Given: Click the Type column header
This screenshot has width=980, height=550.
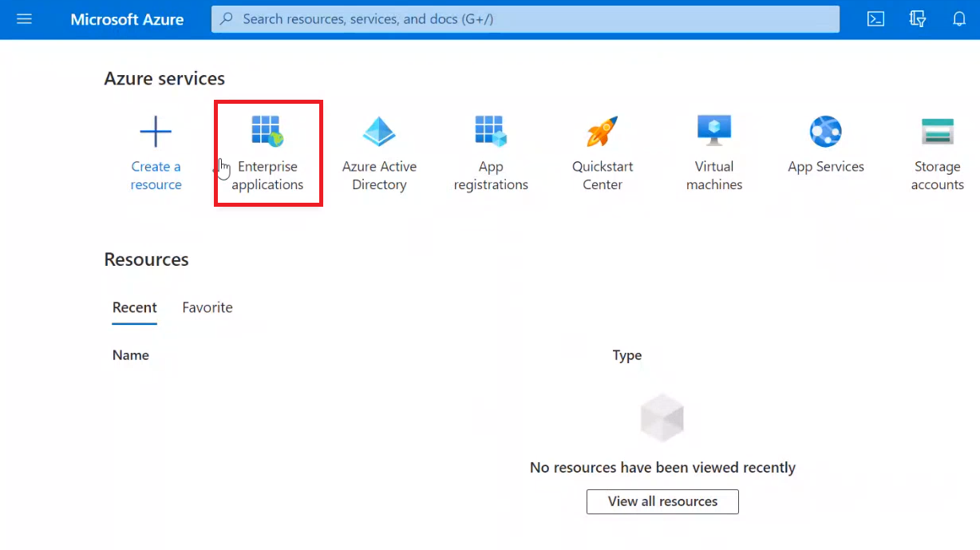Looking at the screenshot, I should click(x=627, y=355).
